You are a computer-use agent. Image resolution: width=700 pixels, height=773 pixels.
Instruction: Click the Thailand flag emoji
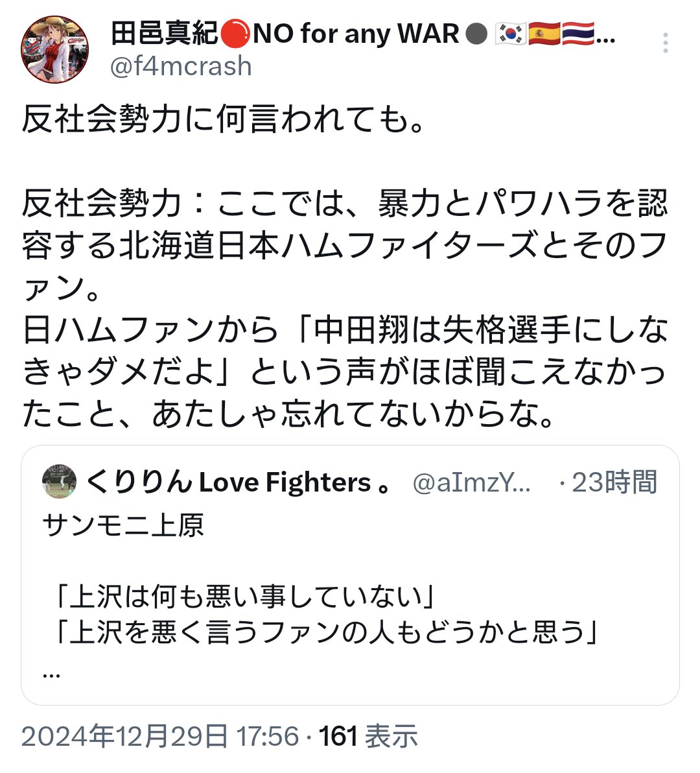point(577,34)
